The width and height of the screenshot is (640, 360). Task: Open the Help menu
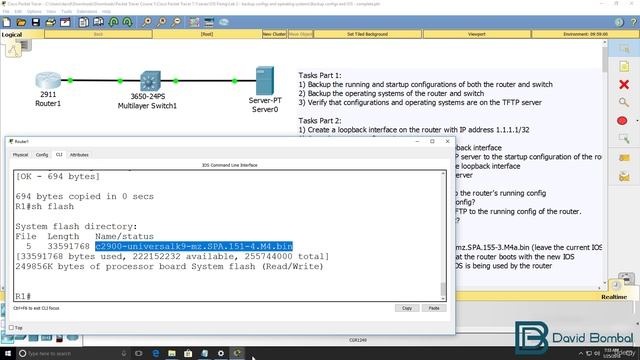coord(106,11)
